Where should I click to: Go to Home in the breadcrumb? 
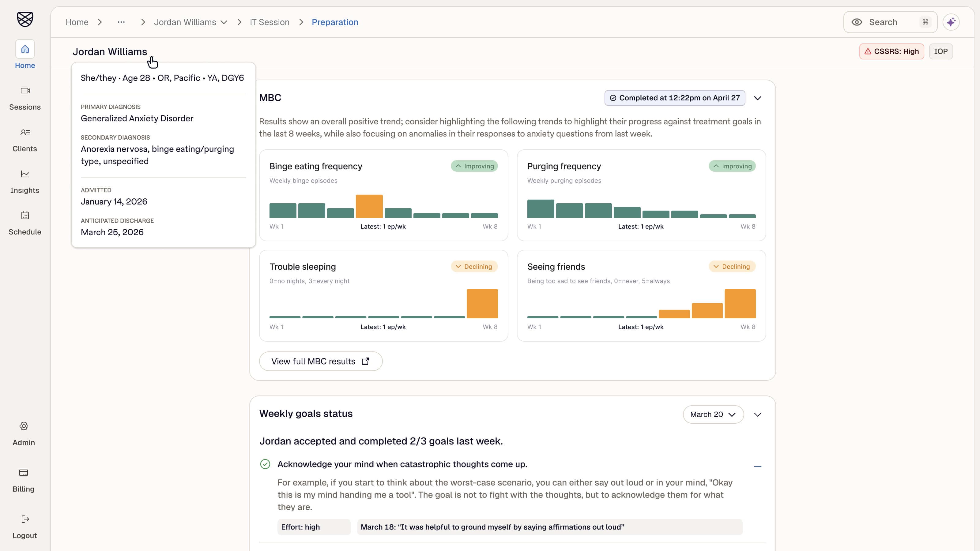(77, 22)
